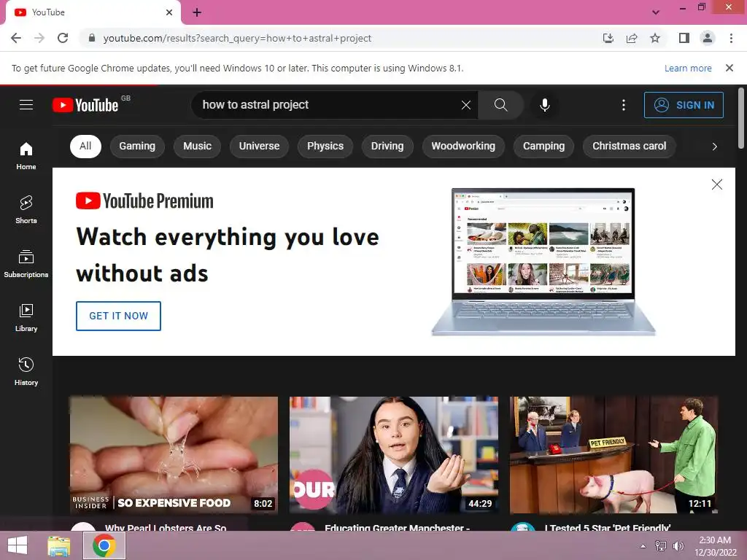Image resolution: width=747 pixels, height=560 pixels.
Task: Open a new browser tab
Action: click(x=197, y=12)
